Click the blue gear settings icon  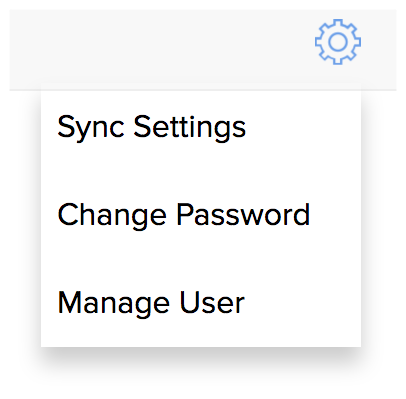click(338, 42)
